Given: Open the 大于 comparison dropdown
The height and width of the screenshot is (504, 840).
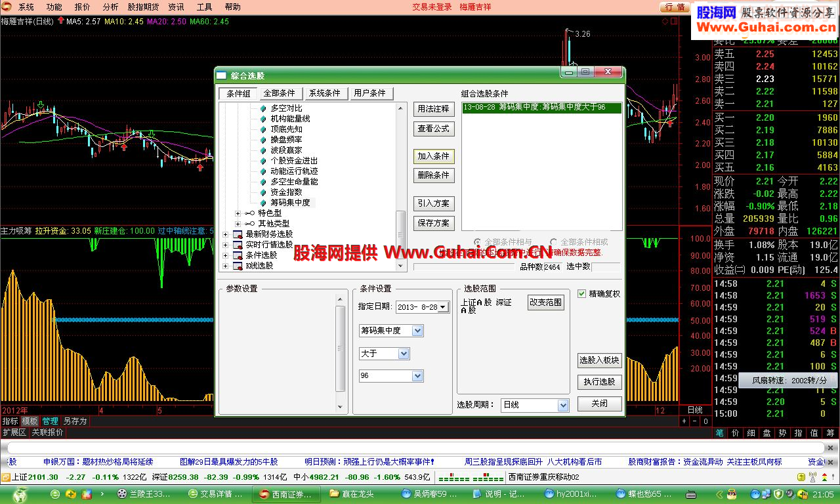Looking at the screenshot, I should click(x=404, y=354).
